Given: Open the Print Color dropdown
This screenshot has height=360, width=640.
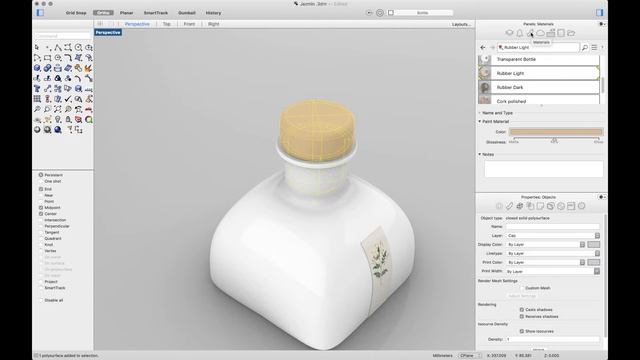Looking at the screenshot, I should 546,262.
